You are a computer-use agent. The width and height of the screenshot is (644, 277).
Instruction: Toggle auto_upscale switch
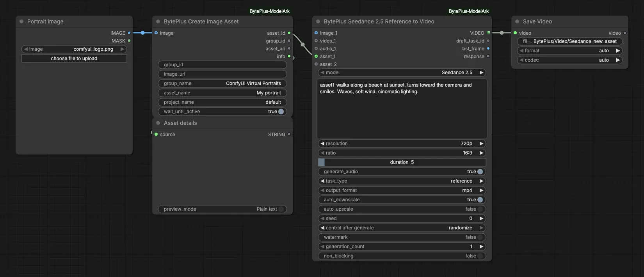480,209
